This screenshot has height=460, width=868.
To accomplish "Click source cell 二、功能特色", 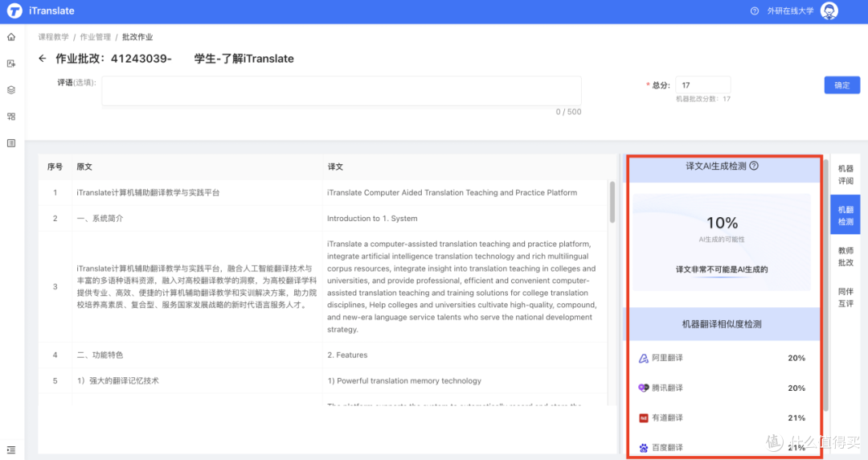I will pyautogui.click(x=100, y=355).
